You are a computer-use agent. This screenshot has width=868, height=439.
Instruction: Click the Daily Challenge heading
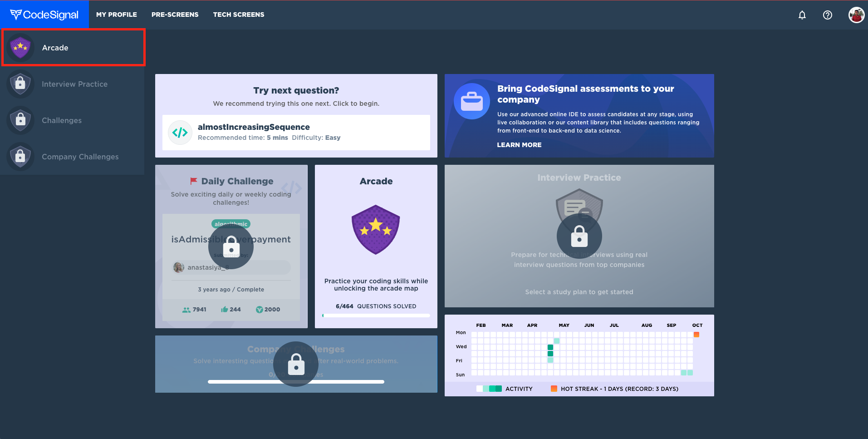point(237,181)
